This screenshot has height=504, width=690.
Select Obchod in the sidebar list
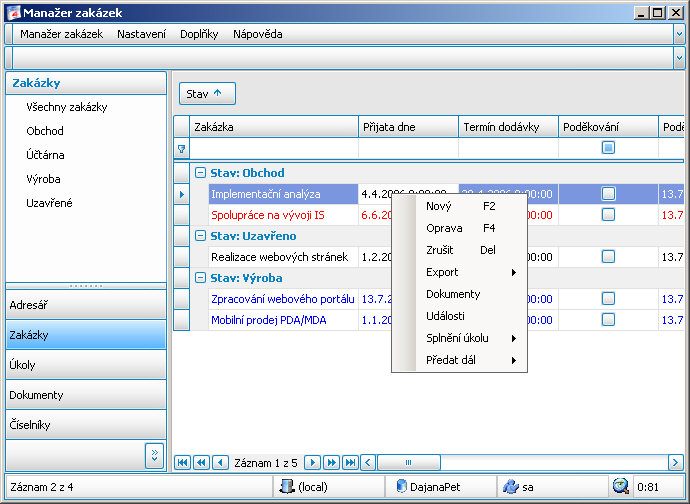point(45,131)
